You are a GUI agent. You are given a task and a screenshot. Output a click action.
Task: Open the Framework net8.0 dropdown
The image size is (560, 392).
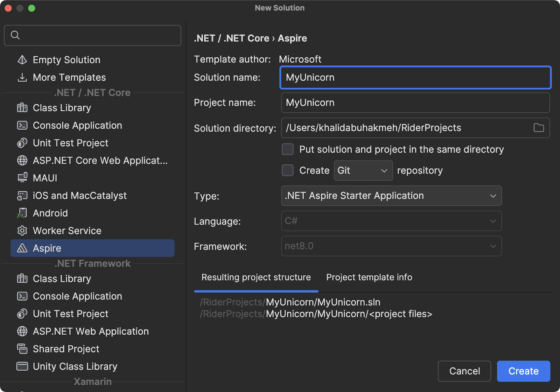click(391, 246)
